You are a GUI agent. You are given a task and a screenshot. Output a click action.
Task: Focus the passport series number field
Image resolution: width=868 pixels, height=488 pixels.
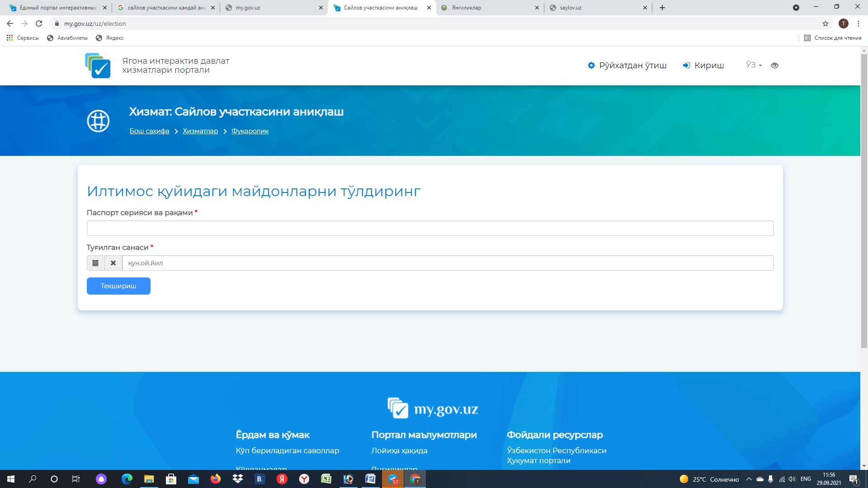click(429, 228)
